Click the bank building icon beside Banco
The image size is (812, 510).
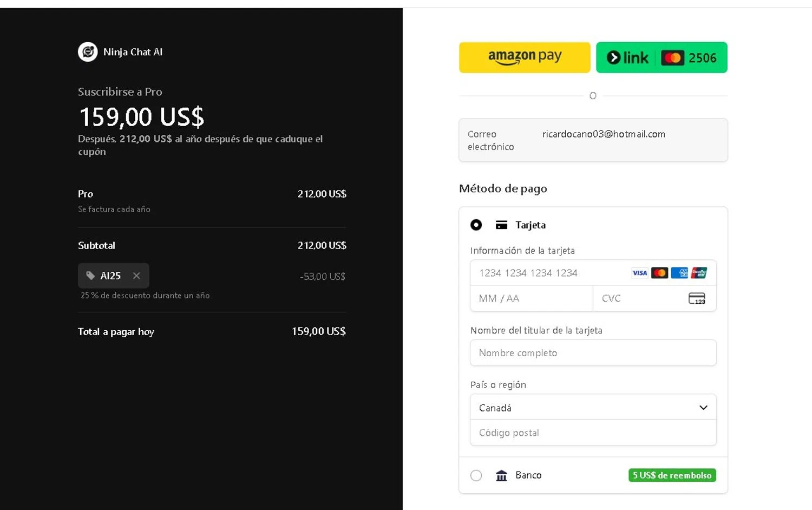(x=502, y=475)
